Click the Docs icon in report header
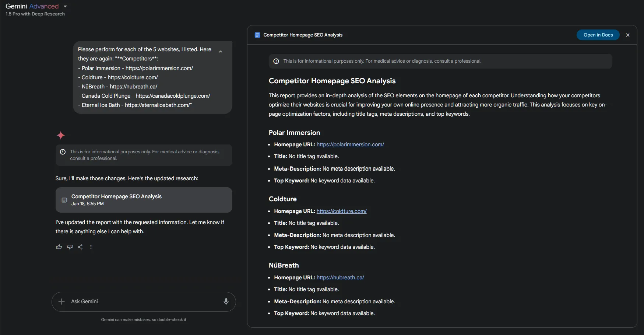This screenshot has width=644, height=335. point(257,35)
